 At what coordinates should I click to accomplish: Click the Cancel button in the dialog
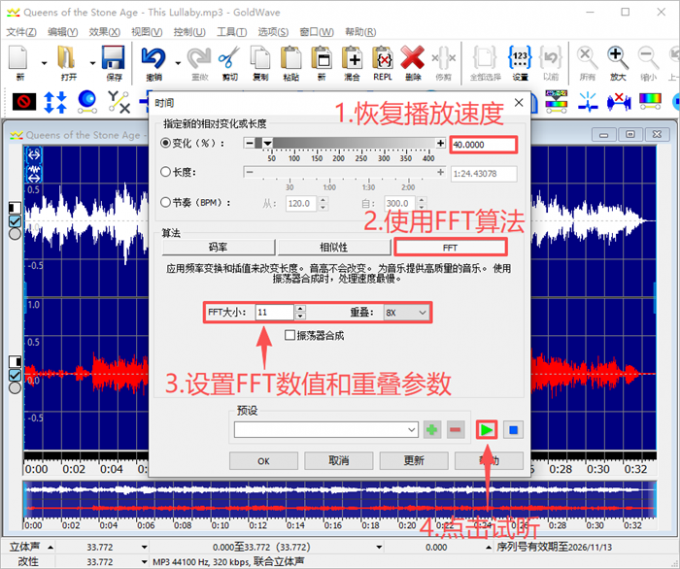[x=339, y=461]
